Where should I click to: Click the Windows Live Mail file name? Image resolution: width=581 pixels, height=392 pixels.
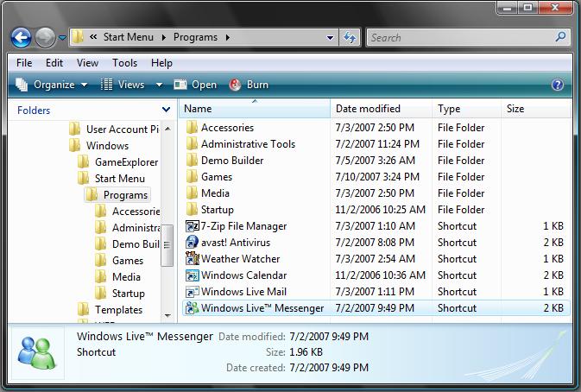pos(243,292)
